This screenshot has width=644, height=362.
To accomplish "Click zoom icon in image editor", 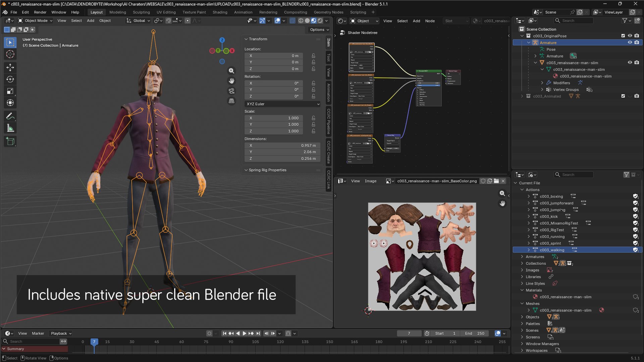I will tap(502, 193).
